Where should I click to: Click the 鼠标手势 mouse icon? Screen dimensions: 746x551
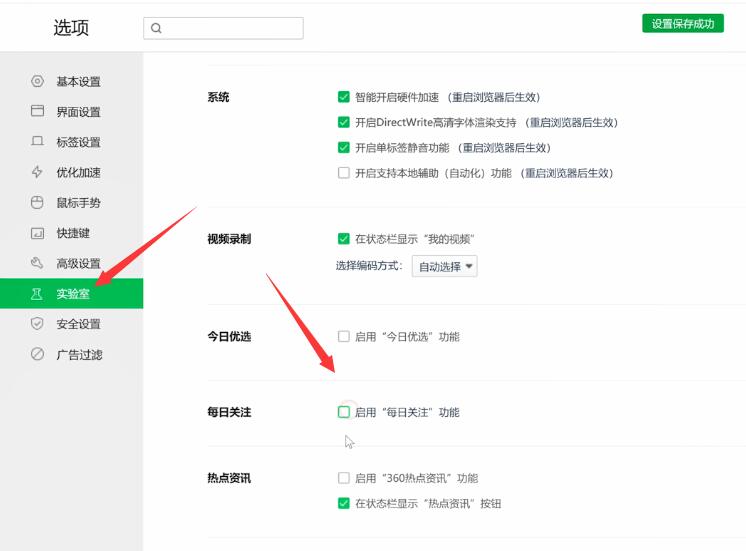37,202
